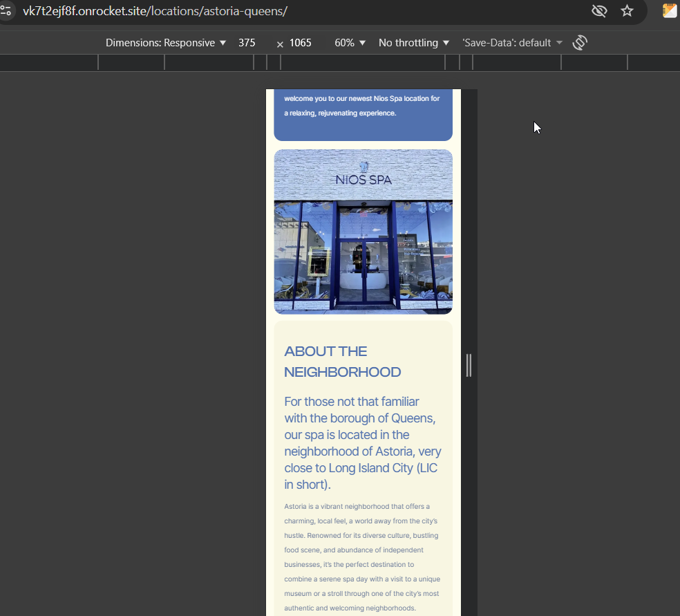
Task: Open the 'Save-Data': default dropdown
Action: pos(512,42)
